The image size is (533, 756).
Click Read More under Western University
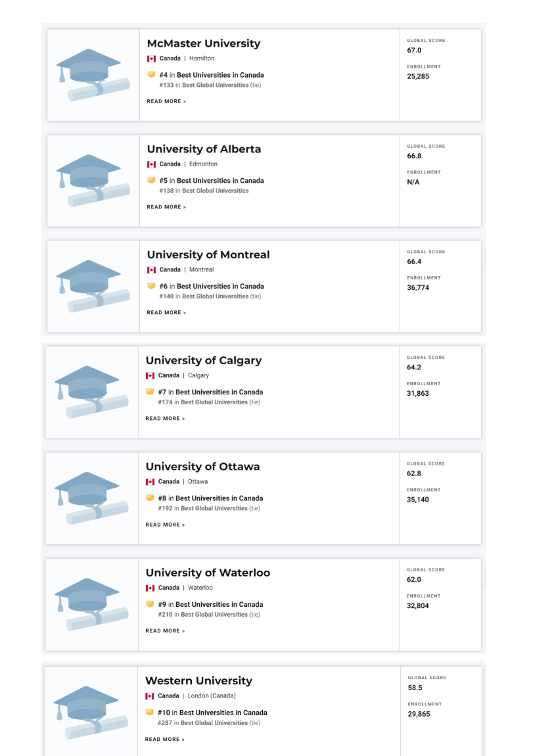click(165, 740)
